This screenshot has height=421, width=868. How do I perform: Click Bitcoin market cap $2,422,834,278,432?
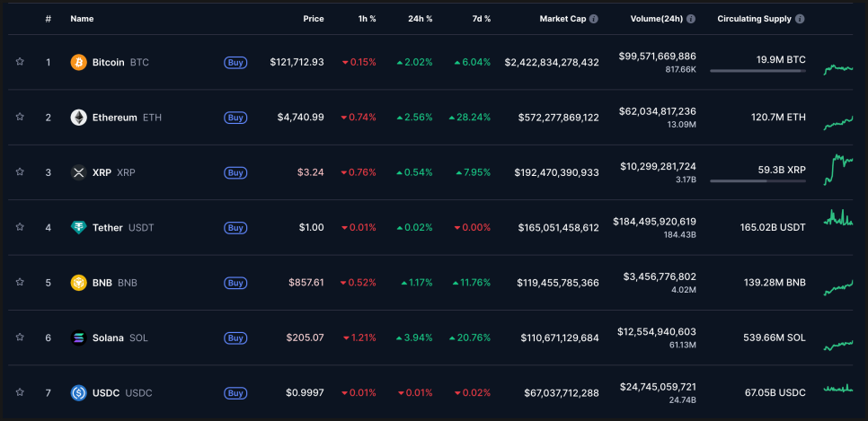click(x=552, y=63)
